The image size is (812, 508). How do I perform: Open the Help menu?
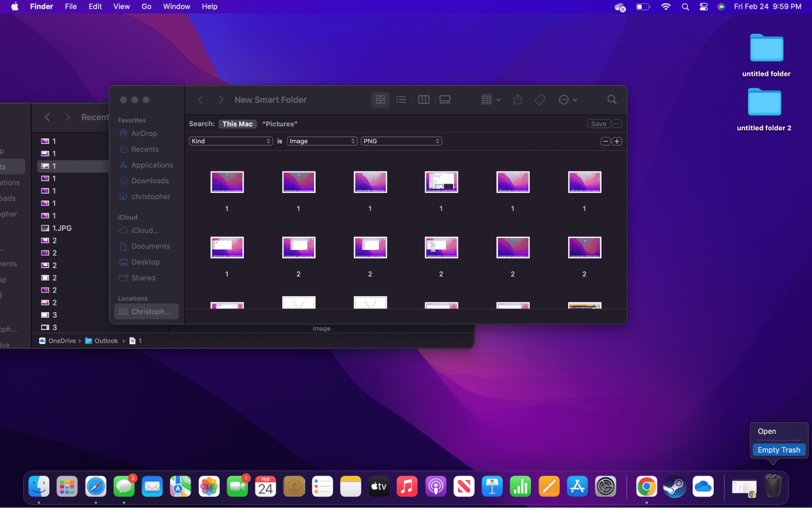(x=210, y=7)
